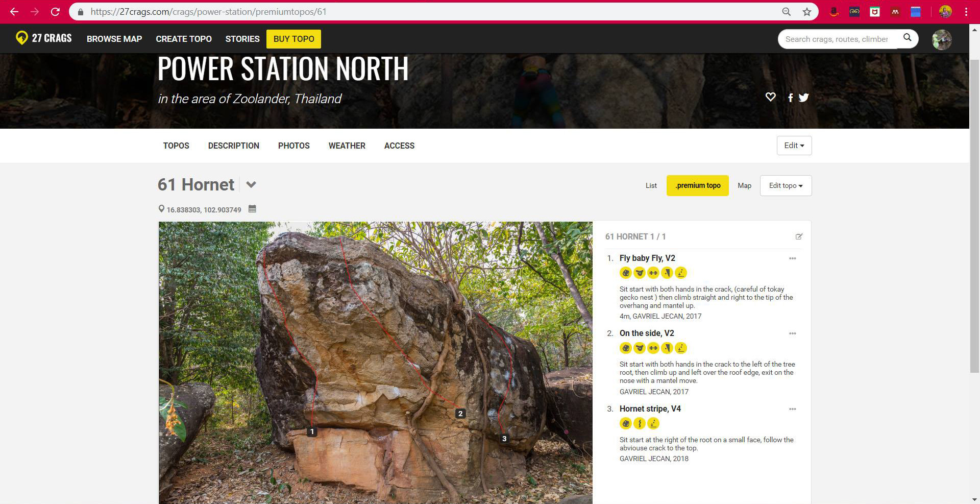The image size is (980, 504).
Task: Click the edit pencil icon near 61 HORNET
Action: (x=799, y=236)
